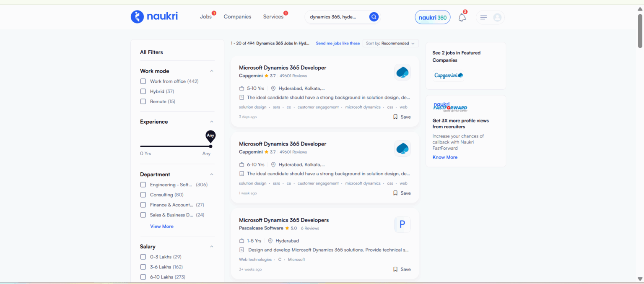Click the naukri 360 button
Screen dimensions: 644x284
coord(433,17)
